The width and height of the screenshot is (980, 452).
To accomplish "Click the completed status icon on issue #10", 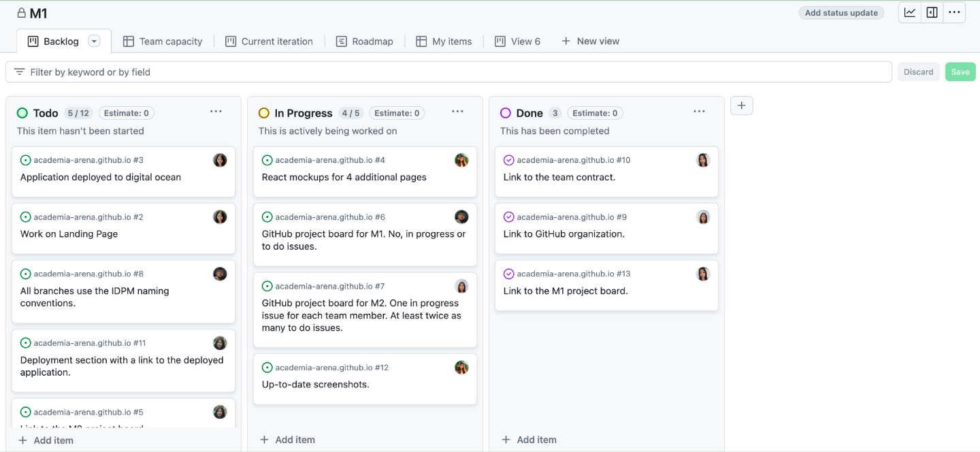I will pyautogui.click(x=508, y=161).
